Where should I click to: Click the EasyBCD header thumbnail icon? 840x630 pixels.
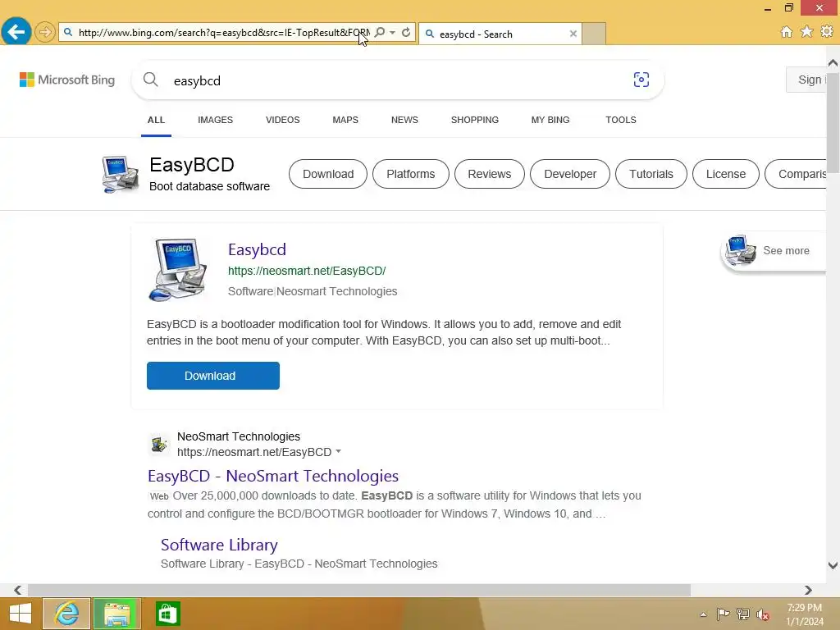[120, 174]
